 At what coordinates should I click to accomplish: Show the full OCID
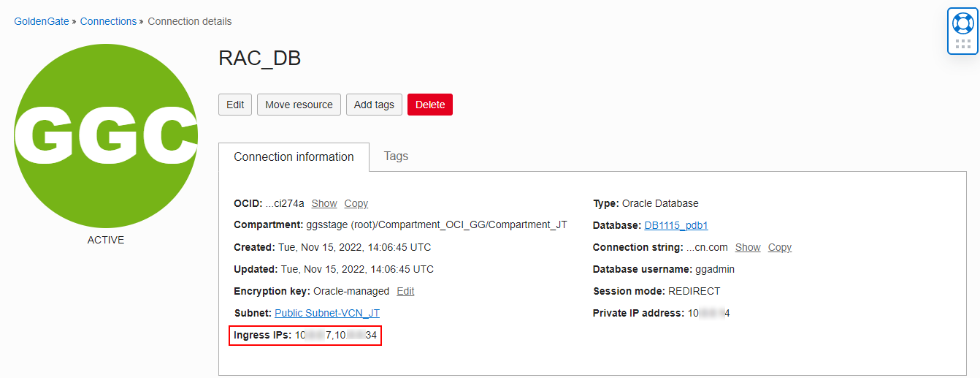point(324,203)
